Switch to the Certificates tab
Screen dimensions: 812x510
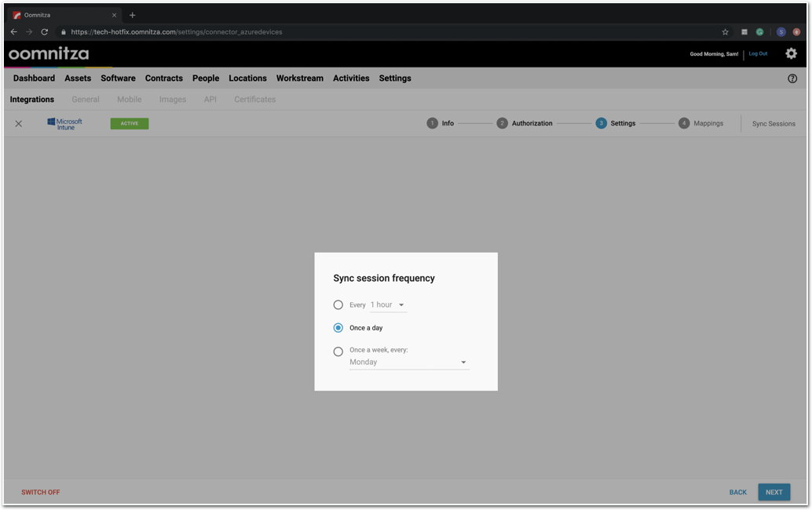(254, 100)
